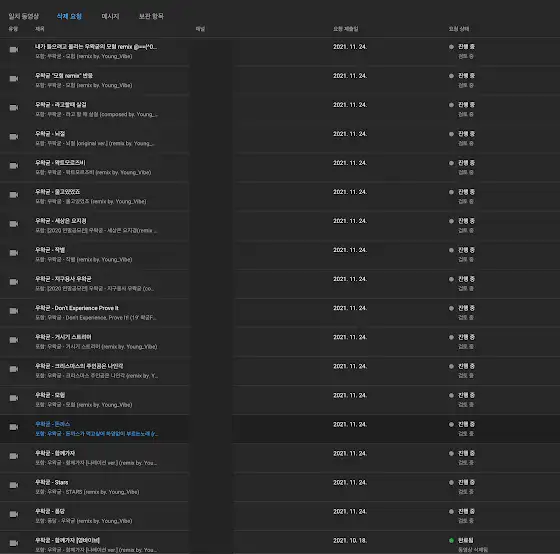This screenshot has width=560, height=554.
Task: Click the 2021. 10. 18. date cell
Action: coord(350,540)
